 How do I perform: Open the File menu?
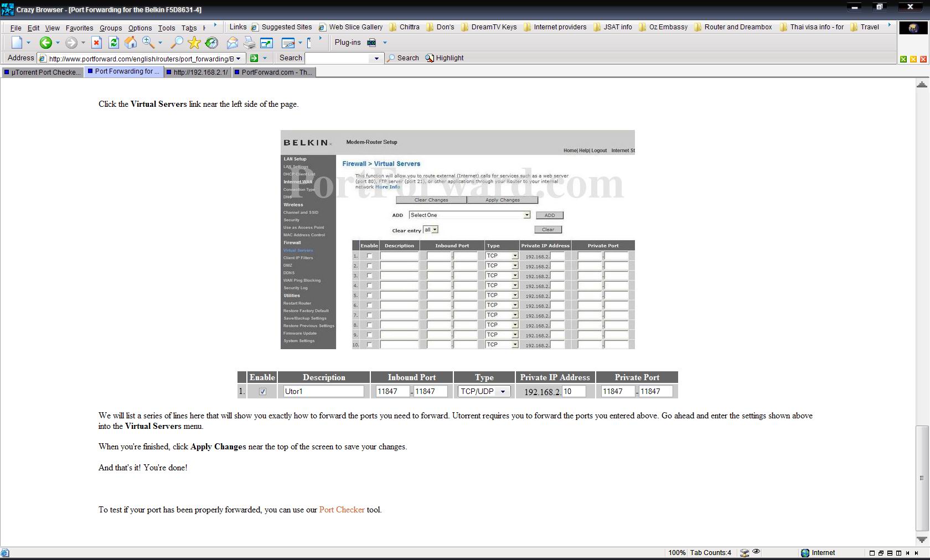pyautogui.click(x=16, y=28)
